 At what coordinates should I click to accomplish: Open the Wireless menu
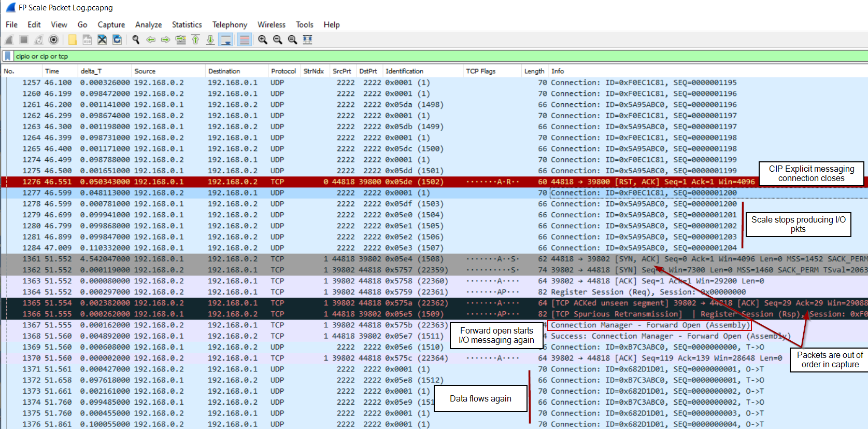click(272, 24)
